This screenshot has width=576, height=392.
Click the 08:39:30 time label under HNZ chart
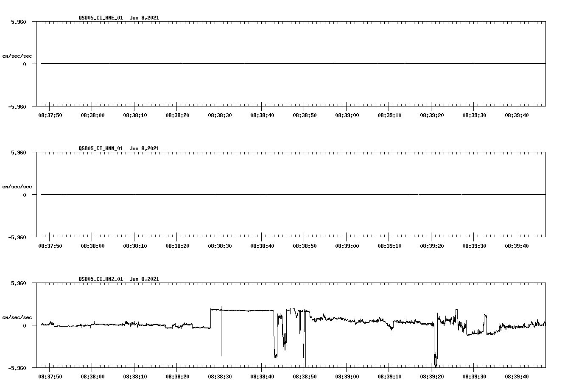[474, 377]
